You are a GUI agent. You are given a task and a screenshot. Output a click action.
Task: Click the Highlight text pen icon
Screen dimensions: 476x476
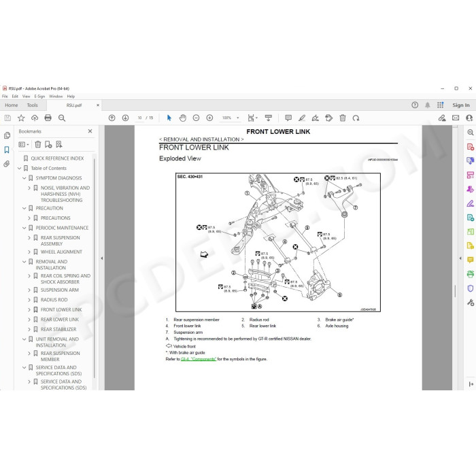(302, 118)
